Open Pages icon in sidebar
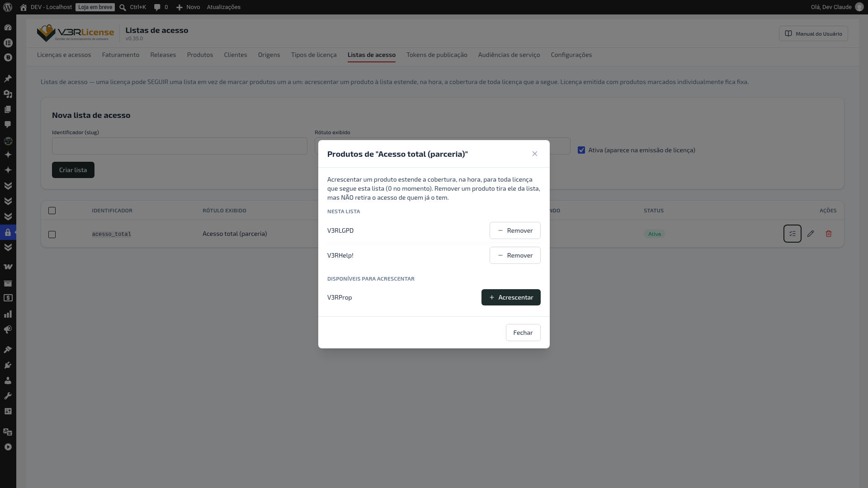Image resolution: width=868 pixels, height=488 pixels. 8,109
